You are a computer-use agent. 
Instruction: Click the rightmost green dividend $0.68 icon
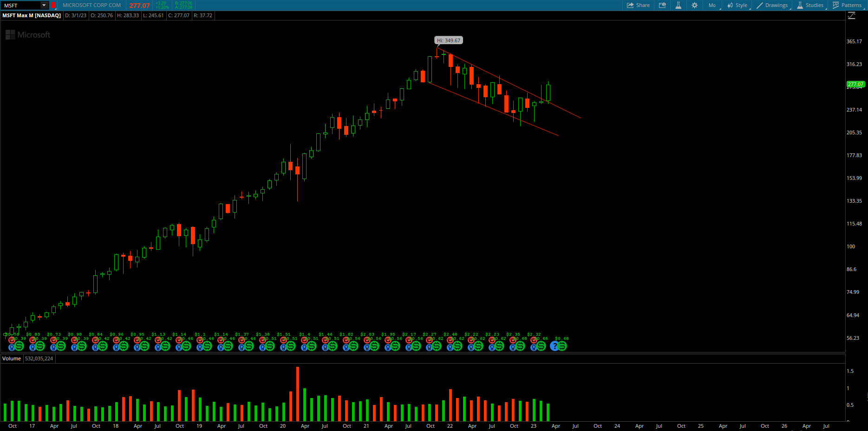tap(562, 346)
